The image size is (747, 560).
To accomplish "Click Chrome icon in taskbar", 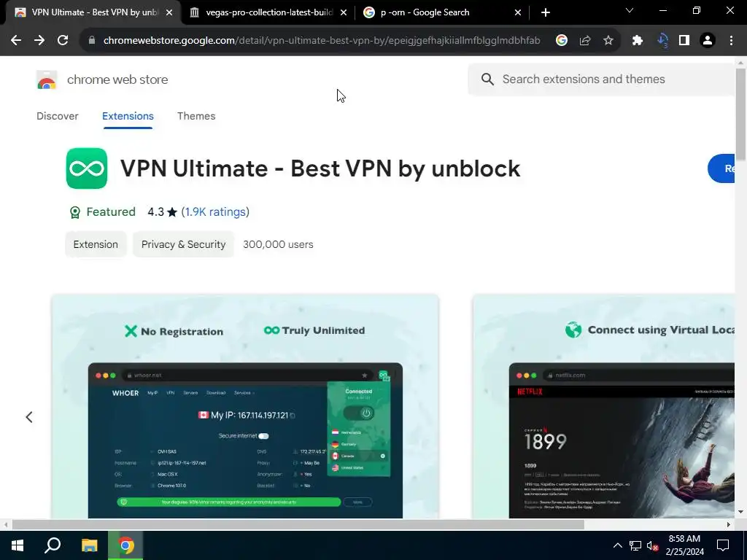I will point(125,545).
